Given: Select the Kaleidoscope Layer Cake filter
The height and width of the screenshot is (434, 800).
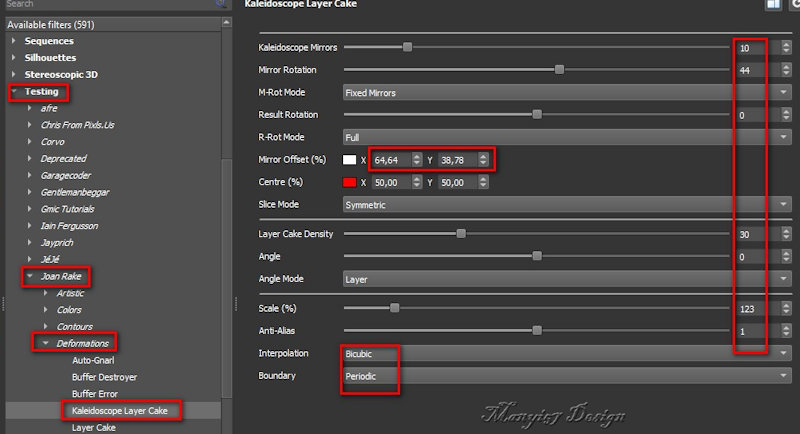Looking at the screenshot, I should pyautogui.click(x=126, y=410).
